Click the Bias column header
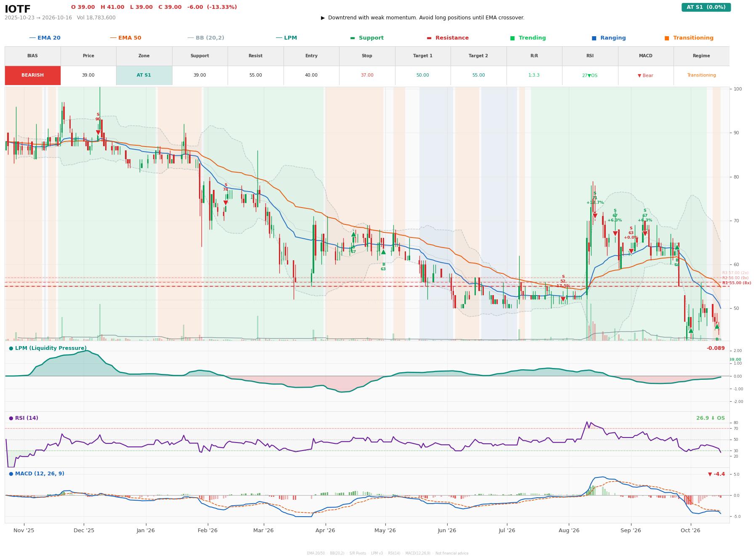 (x=32, y=56)
